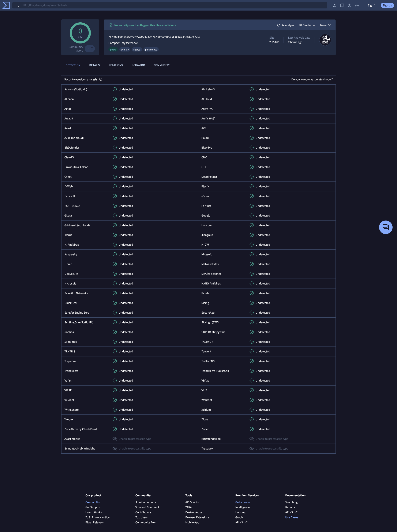This screenshot has width=397, height=532.
Task: Click the EXE file type icon
Action: (x=325, y=40)
